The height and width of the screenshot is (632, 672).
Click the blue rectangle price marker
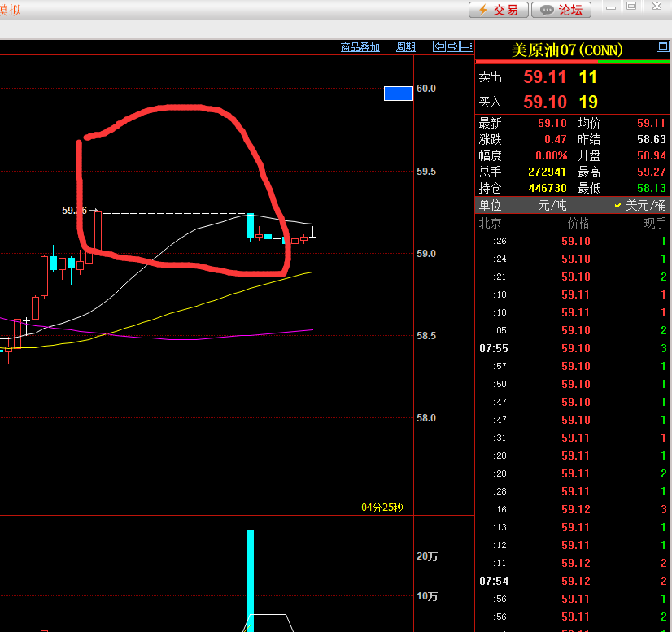point(398,93)
